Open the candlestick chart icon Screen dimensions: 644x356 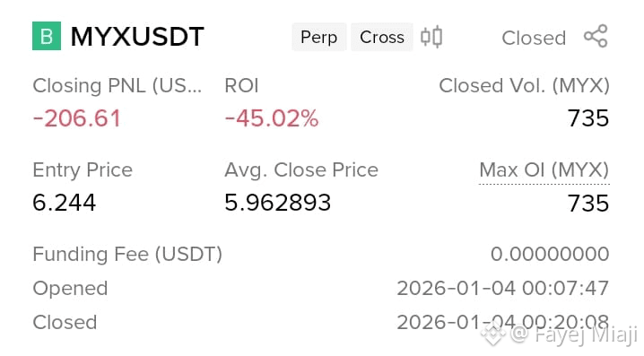[431, 37]
